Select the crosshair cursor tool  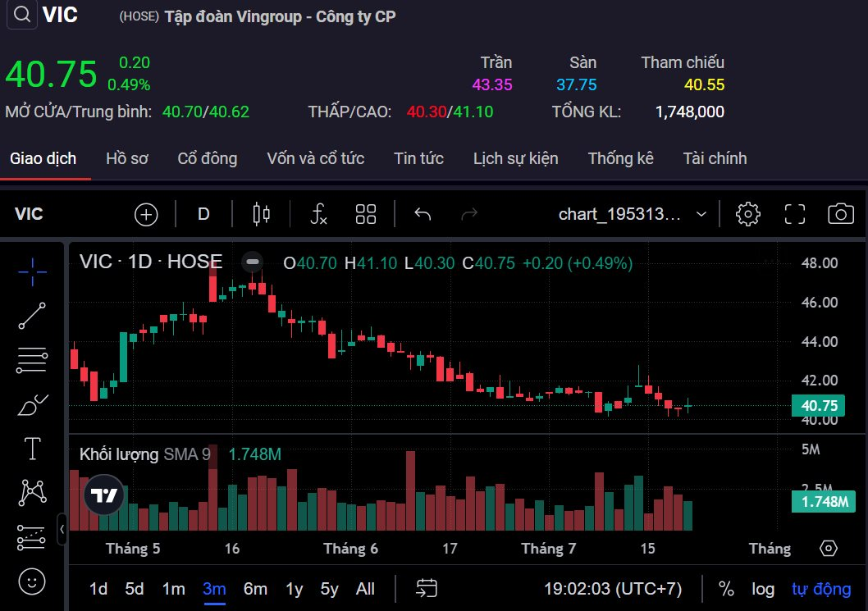32,270
